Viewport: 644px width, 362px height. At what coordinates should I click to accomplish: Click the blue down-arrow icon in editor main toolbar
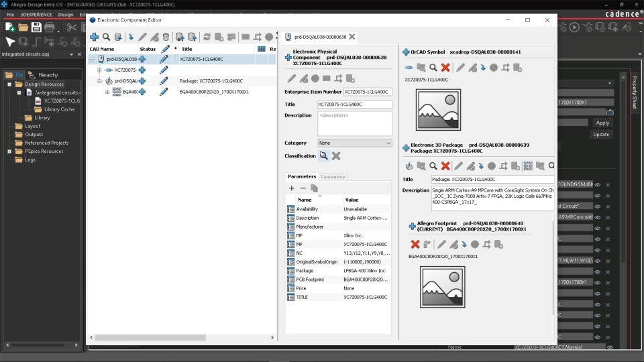[x=131, y=37]
